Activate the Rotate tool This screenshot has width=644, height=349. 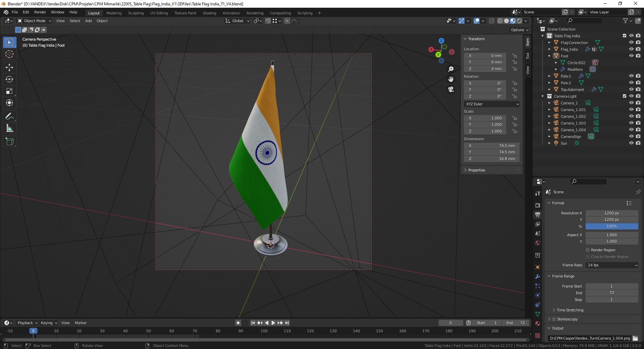(9, 79)
